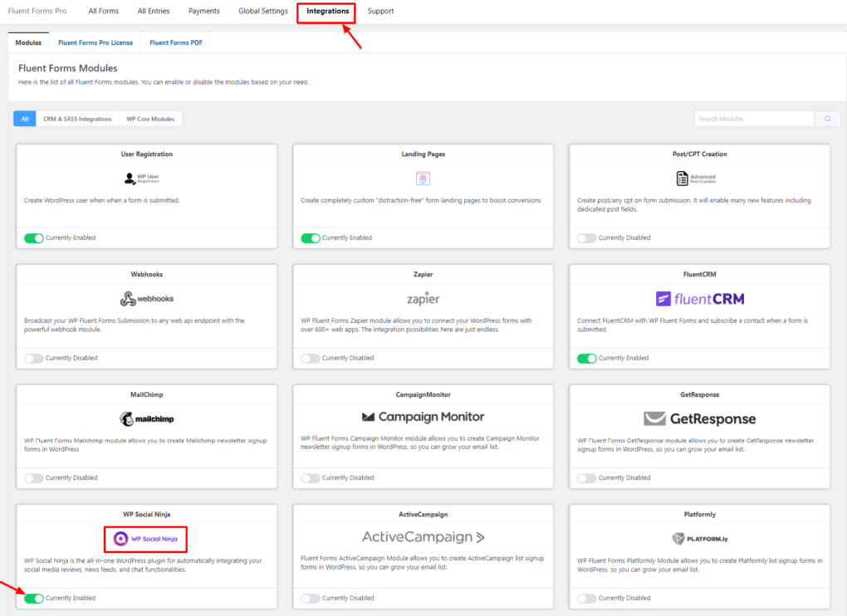Select the All filter button
Screen dimensions: 847x616
click(x=25, y=119)
